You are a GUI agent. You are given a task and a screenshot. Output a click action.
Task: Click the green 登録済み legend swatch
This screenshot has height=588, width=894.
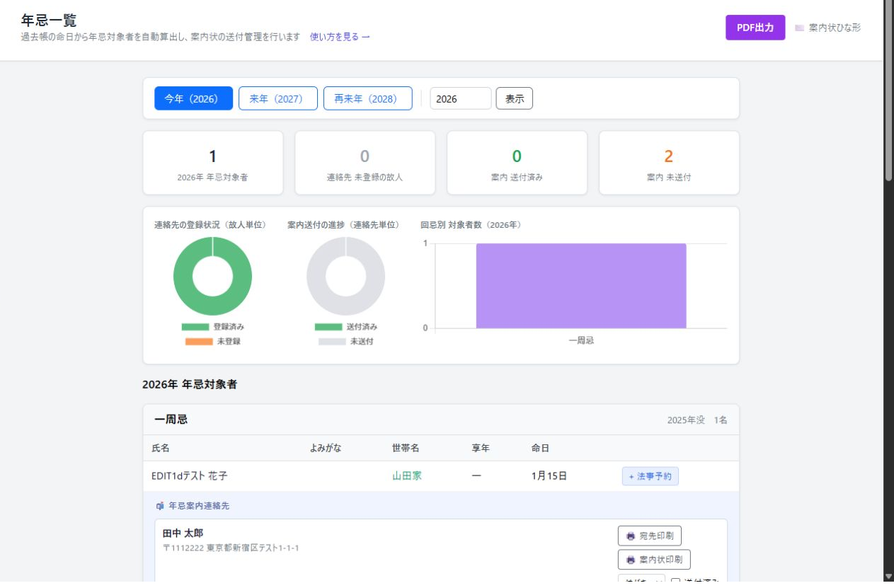point(195,327)
